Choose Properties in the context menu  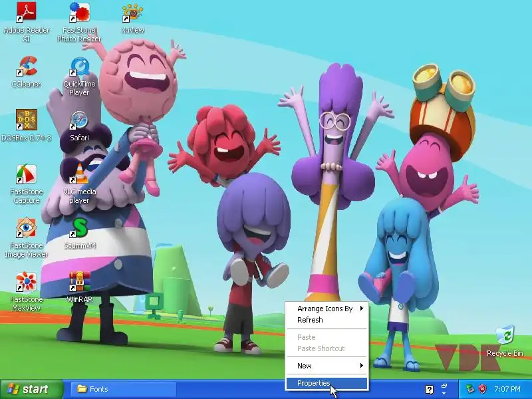[x=327, y=384]
